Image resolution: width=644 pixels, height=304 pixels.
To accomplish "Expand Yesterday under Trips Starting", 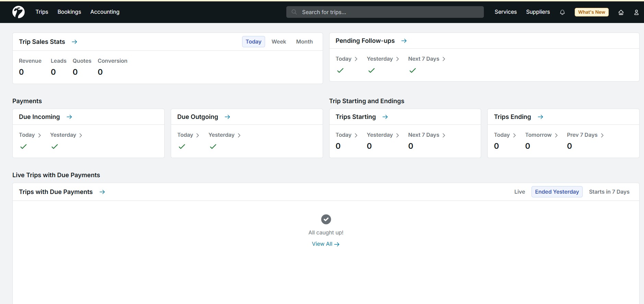I will tap(383, 135).
